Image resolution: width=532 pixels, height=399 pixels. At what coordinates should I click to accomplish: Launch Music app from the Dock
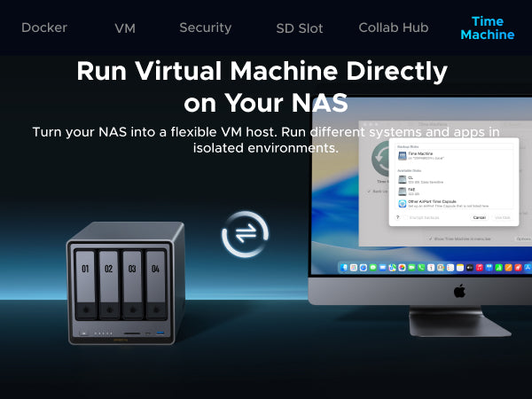tap(480, 267)
